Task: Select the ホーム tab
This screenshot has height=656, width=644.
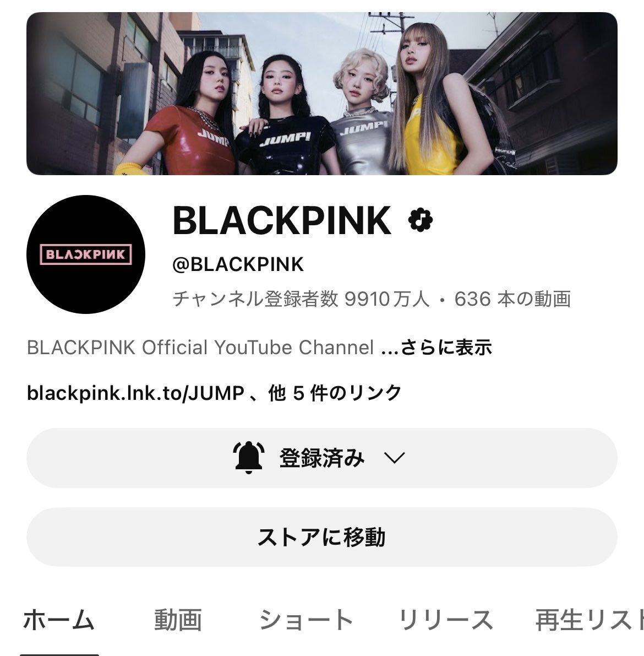Action: click(59, 620)
